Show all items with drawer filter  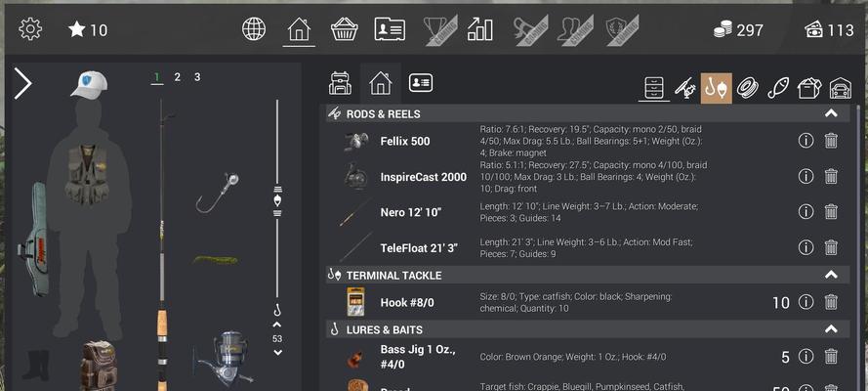click(x=654, y=88)
